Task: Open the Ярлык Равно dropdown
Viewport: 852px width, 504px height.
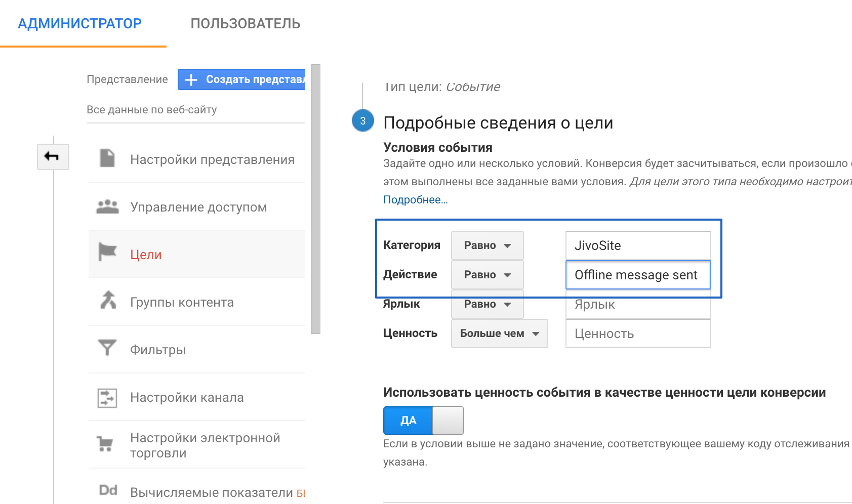Action: 487,304
